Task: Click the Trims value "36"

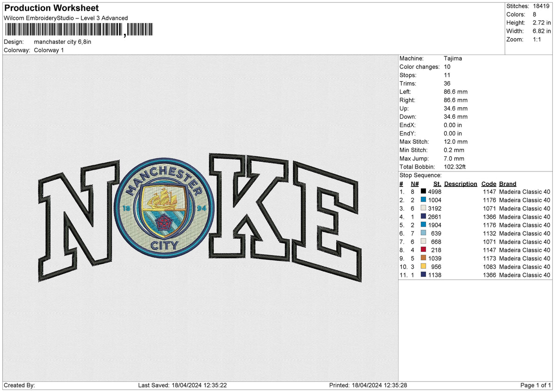Action: tap(447, 83)
